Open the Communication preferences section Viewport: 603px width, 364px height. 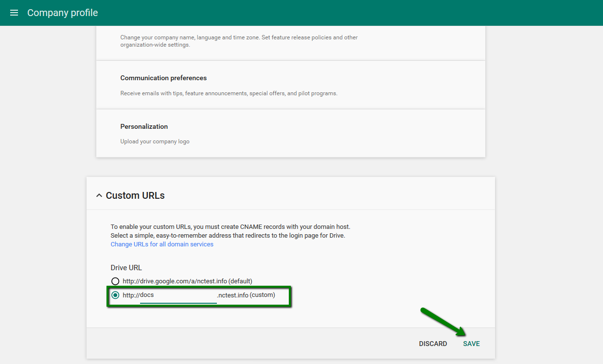[163, 78]
